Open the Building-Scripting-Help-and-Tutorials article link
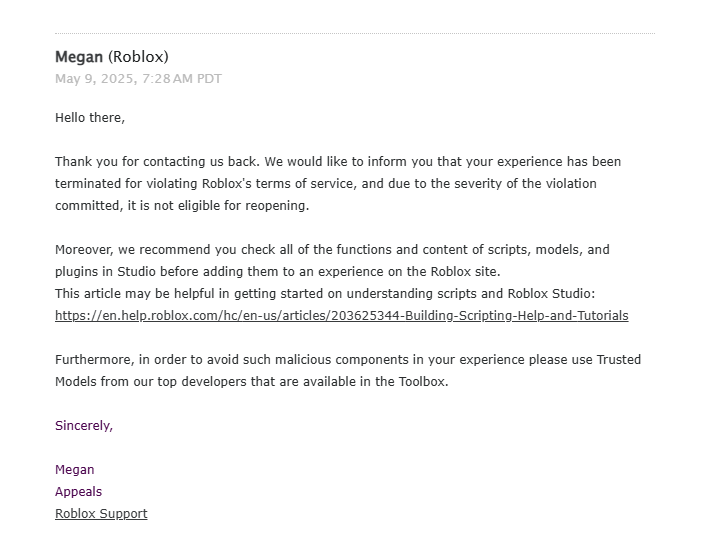Viewport: 718px width, 557px height. pos(342,316)
